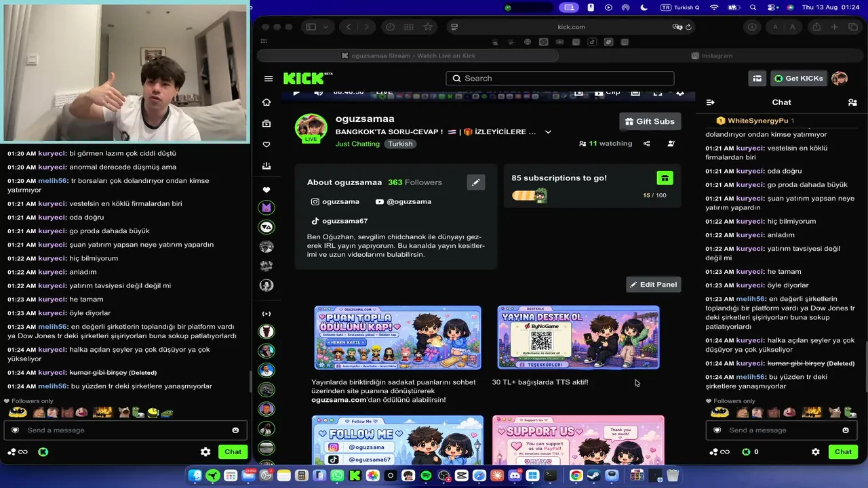Switch to oguzsamaa Stream Safari tab
The width and height of the screenshot is (868, 488).
coord(408,56)
